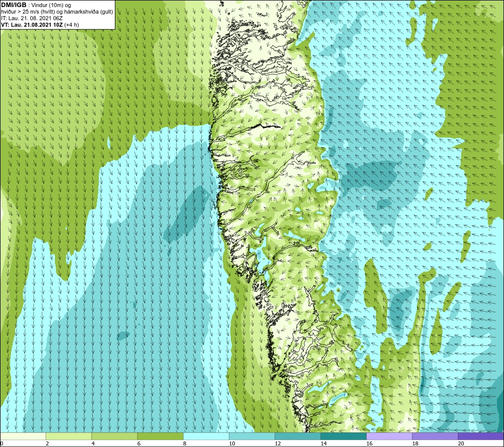
Task: Click the legend scale label "6"
Action: tap(139, 443)
